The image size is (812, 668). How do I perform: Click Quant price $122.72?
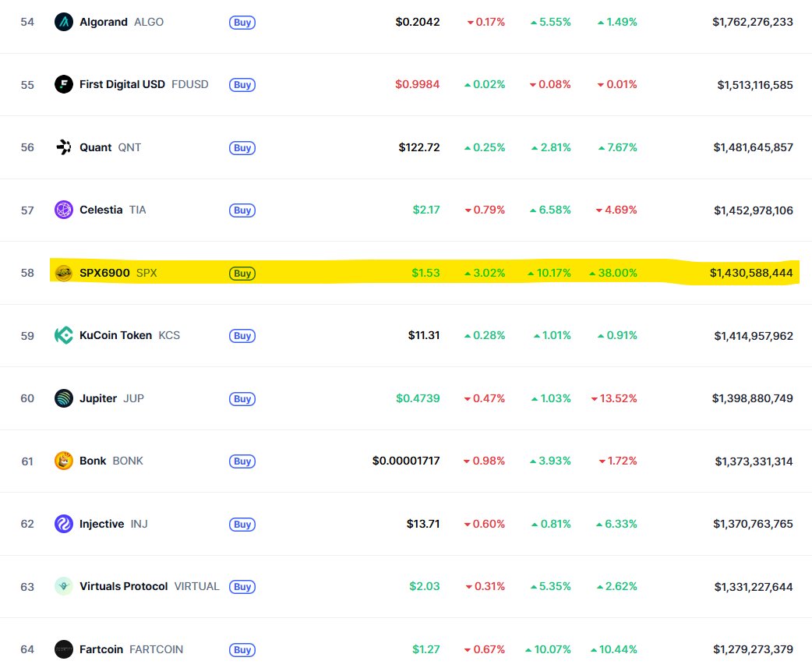pyautogui.click(x=419, y=147)
